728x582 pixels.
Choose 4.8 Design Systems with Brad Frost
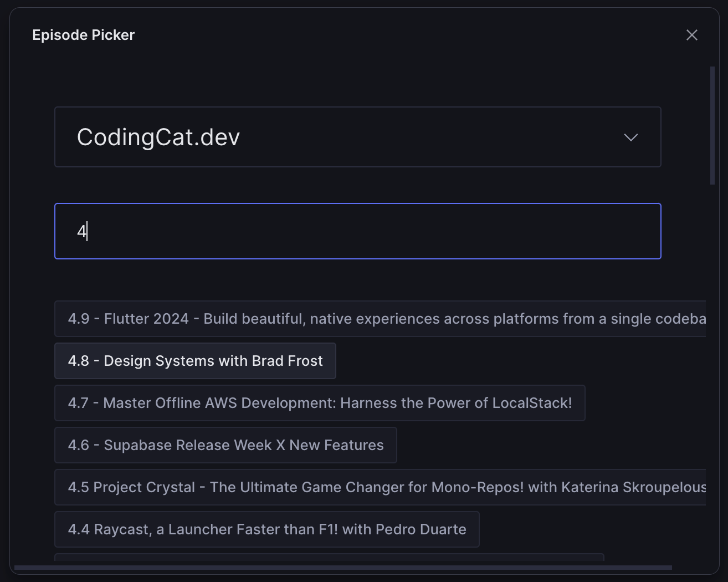tap(195, 361)
